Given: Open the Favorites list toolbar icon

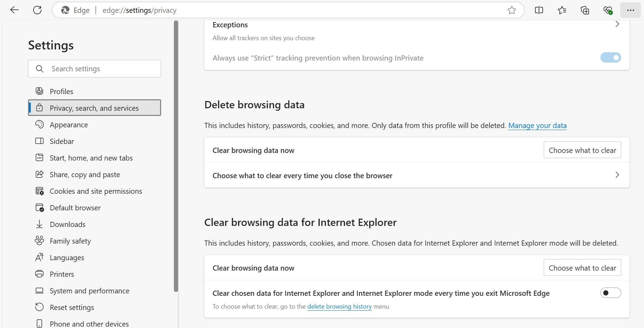Looking at the screenshot, I should pyautogui.click(x=562, y=10).
